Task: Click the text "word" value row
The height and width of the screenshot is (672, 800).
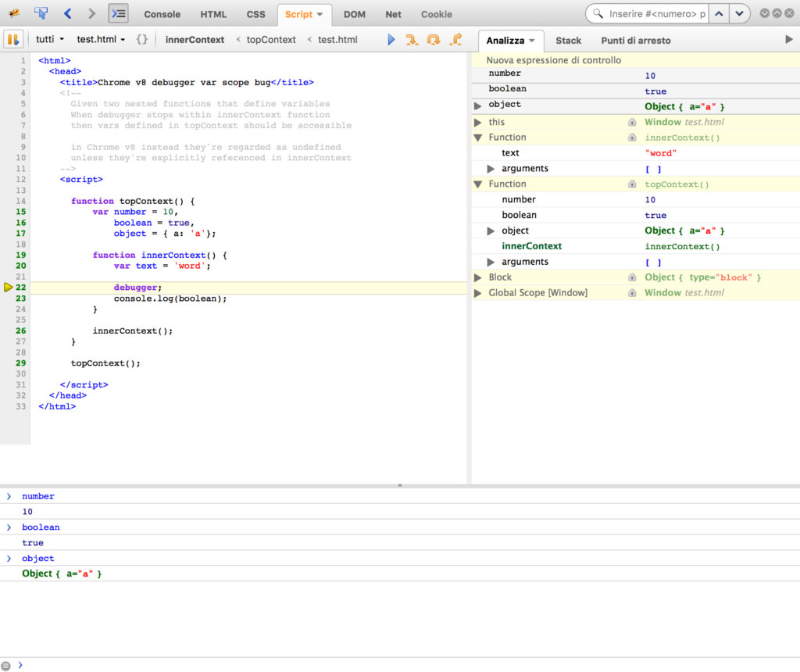Action: click(x=636, y=153)
